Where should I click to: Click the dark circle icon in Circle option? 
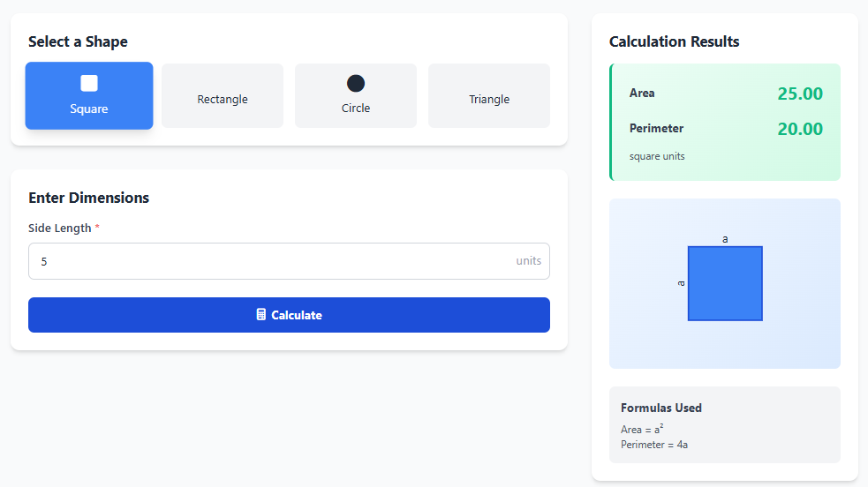click(356, 83)
